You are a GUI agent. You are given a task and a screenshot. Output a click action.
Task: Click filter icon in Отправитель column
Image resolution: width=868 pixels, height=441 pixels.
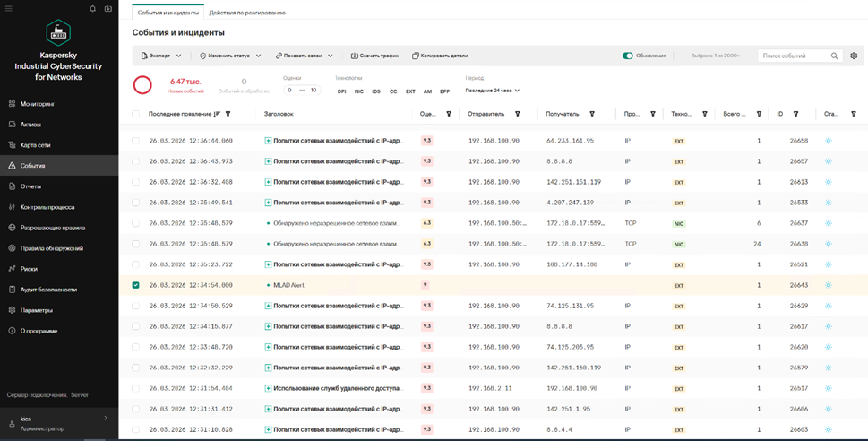(x=518, y=114)
